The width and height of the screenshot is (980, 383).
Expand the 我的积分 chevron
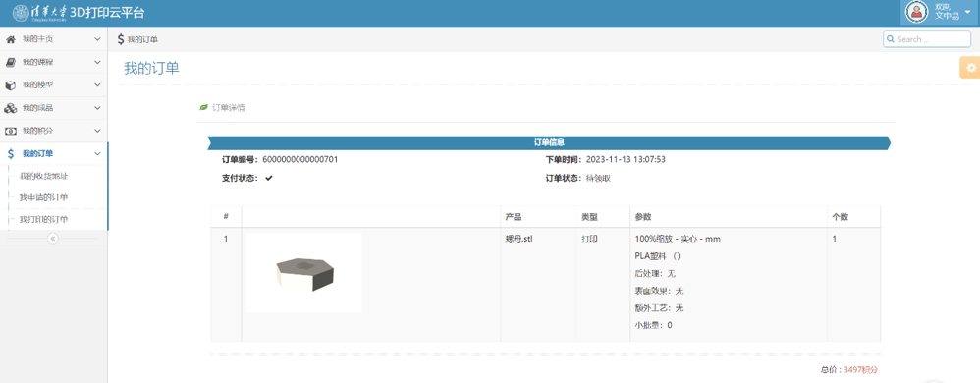(x=97, y=131)
